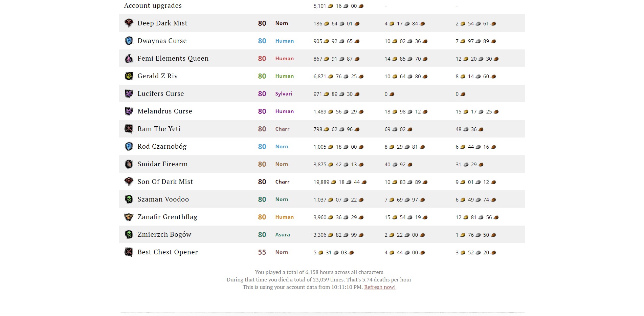The width and height of the screenshot is (644, 316).
Task: Click the profession icon beside Ram The Yeti
Action: coord(129,129)
